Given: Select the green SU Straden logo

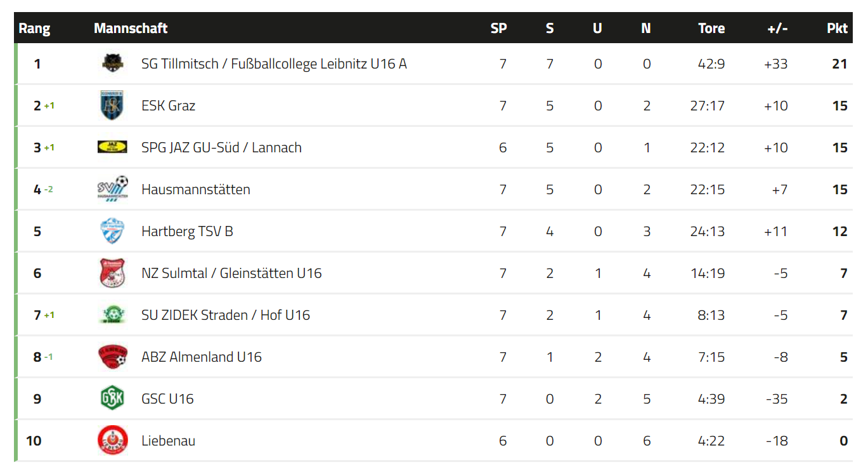Looking at the screenshot, I should click(112, 315).
